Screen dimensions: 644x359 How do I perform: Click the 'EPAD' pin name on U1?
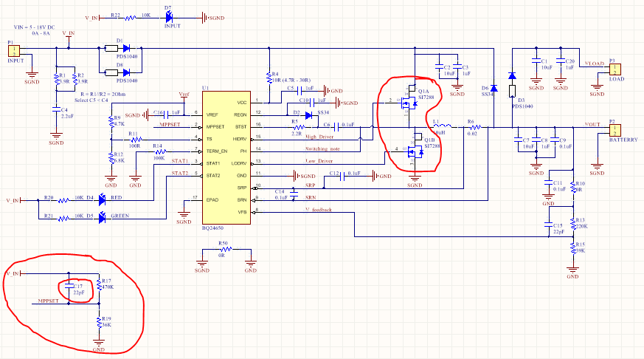tap(212, 200)
